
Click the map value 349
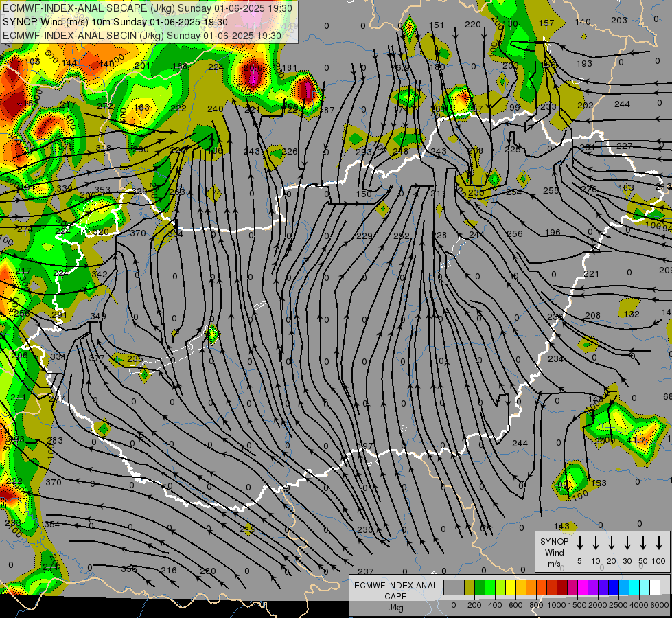[x=98, y=317]
